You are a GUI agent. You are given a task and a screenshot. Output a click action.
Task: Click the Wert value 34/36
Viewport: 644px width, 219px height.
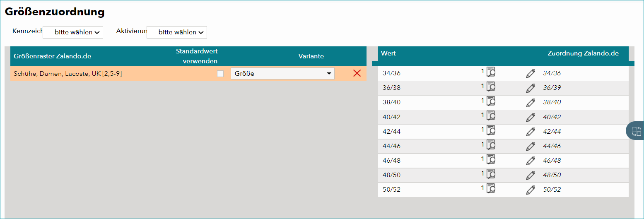point(391,73)
